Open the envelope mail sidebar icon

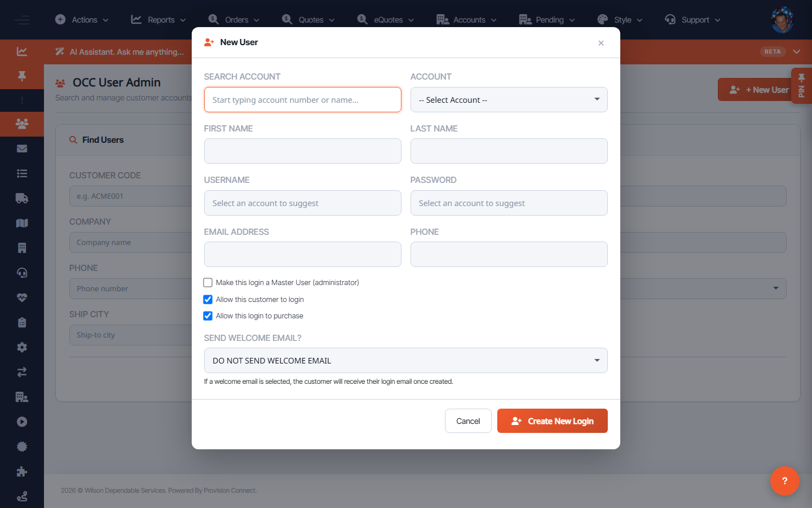click(x=22, y=148)
